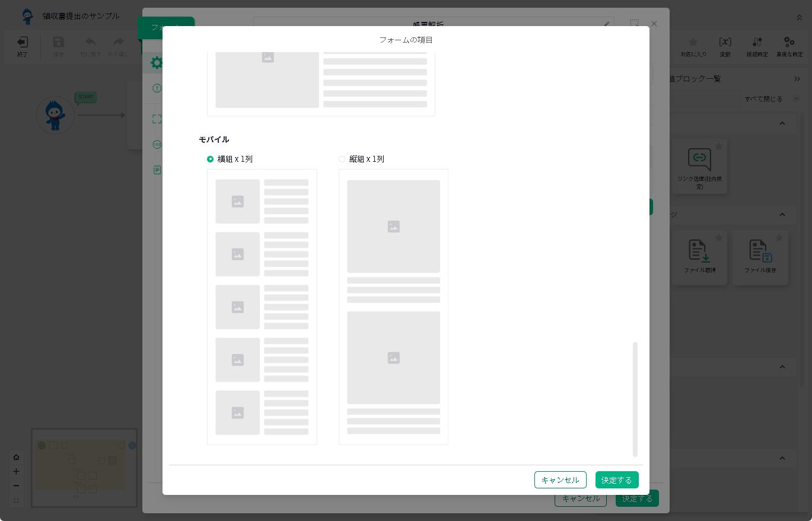Click the 終了 exit icon in toolbar
Image resolution: width=812 pixels, height=521 pixels.
23,42
